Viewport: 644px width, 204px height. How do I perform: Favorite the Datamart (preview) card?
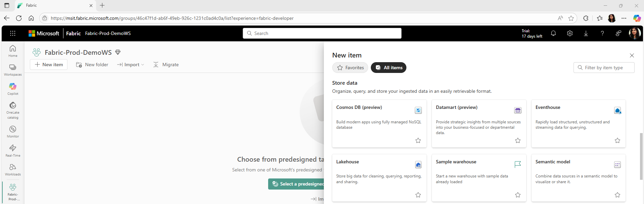click(518, 140)
